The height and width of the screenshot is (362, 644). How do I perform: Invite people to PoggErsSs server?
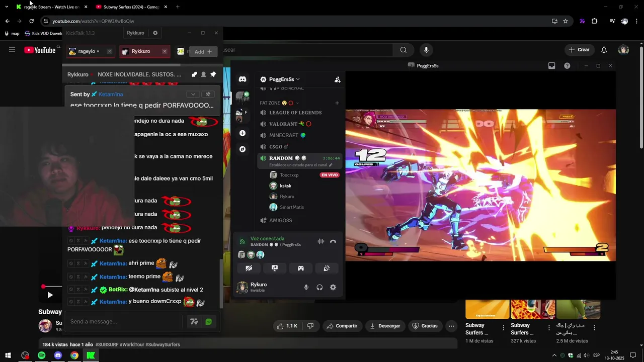pyautogui.click(x=337, y=79)
